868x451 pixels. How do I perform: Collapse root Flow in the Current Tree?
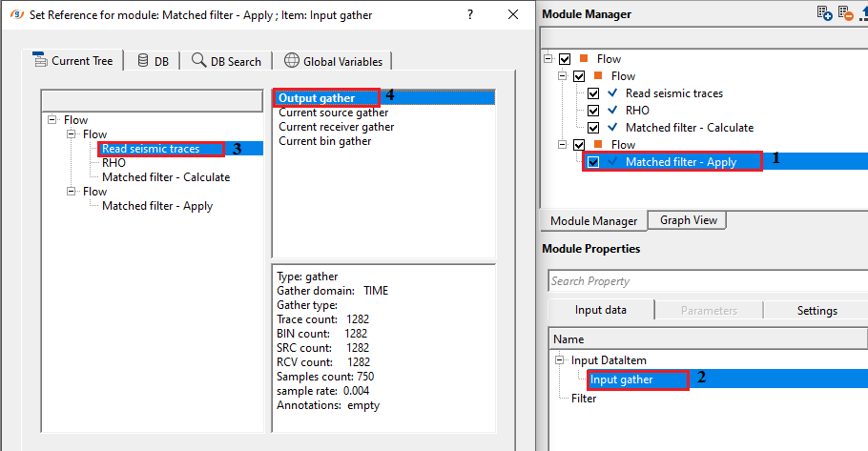coord(52,120)
